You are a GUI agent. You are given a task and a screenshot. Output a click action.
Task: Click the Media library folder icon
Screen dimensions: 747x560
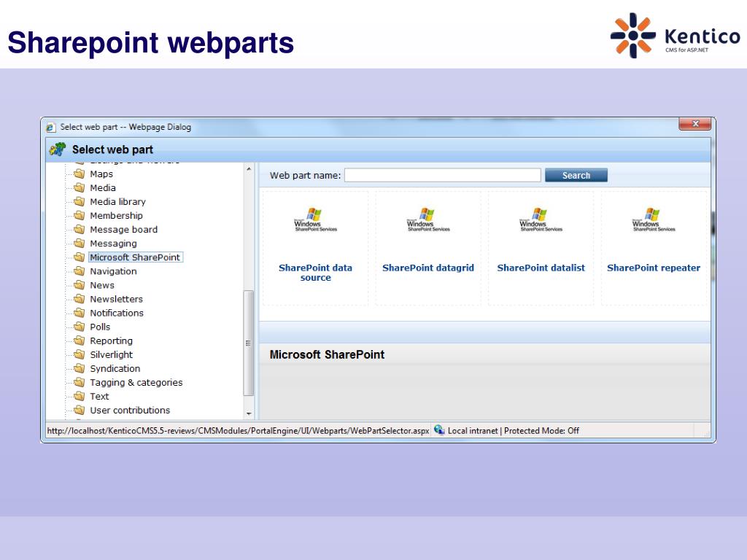tap(79, 201)
